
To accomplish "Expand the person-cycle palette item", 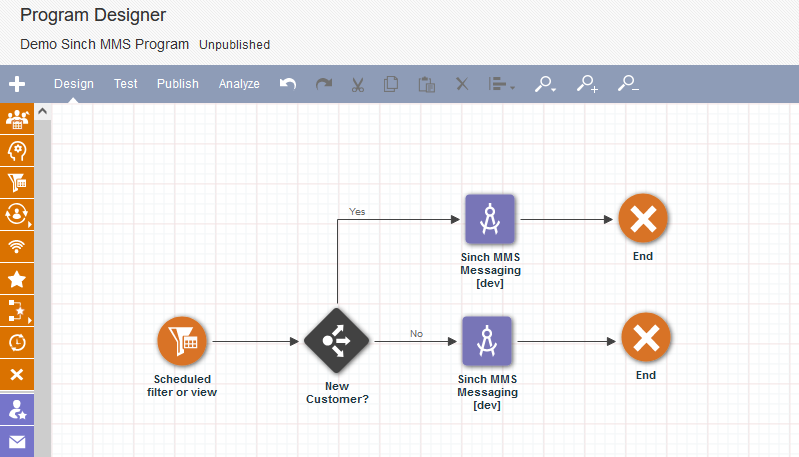I will coord(17,215).
